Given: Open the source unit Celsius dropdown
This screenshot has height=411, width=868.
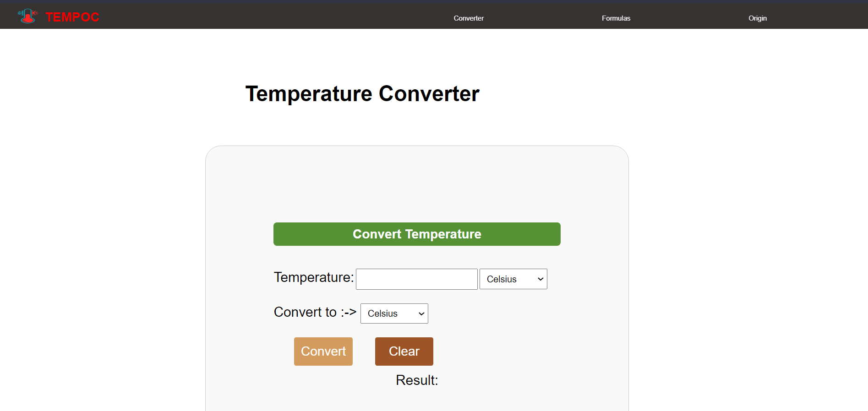Looking at the screenshot, I should 513,279.
